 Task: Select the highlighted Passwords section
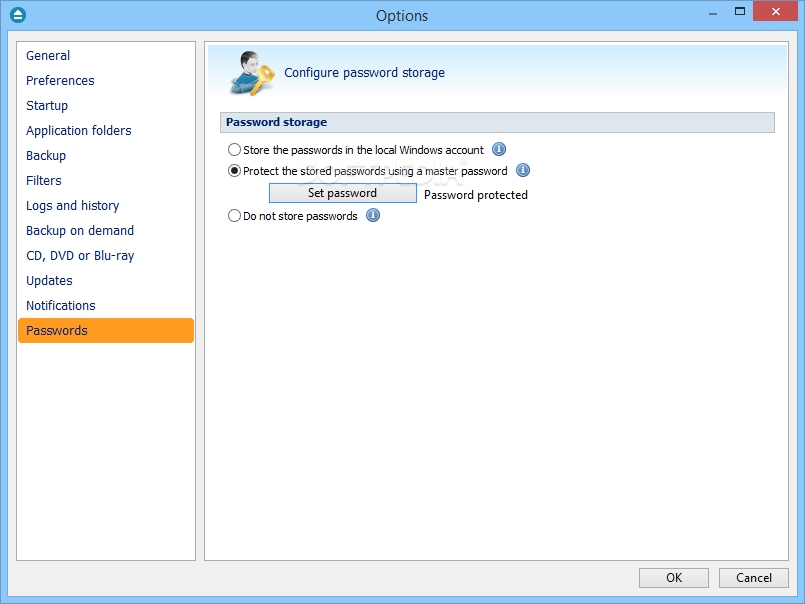point(106,330)
